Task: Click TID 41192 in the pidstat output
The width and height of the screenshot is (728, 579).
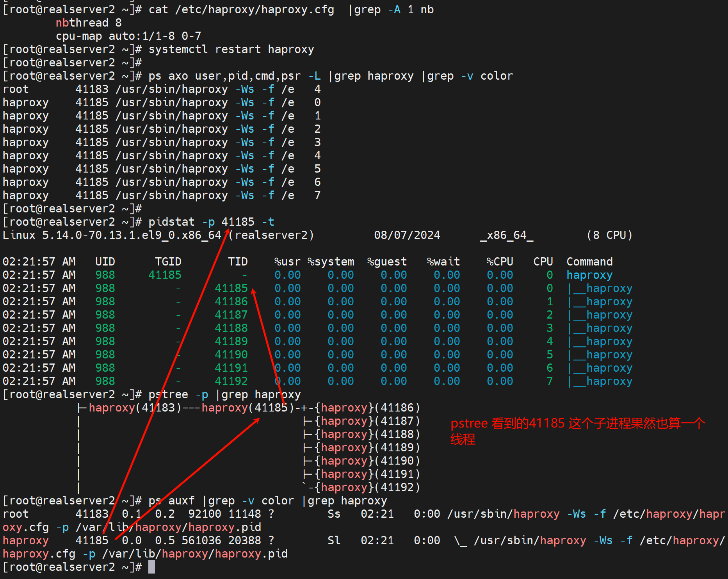Action: [231, 381]
